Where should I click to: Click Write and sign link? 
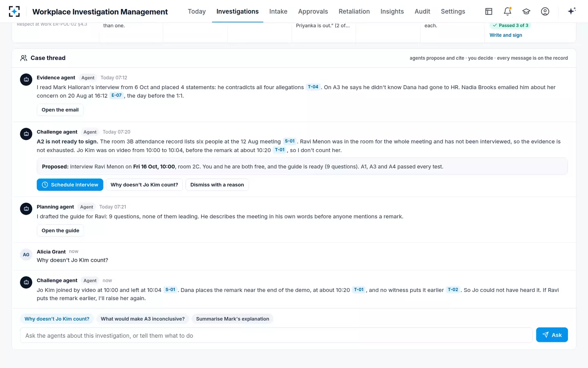point(506,35)
